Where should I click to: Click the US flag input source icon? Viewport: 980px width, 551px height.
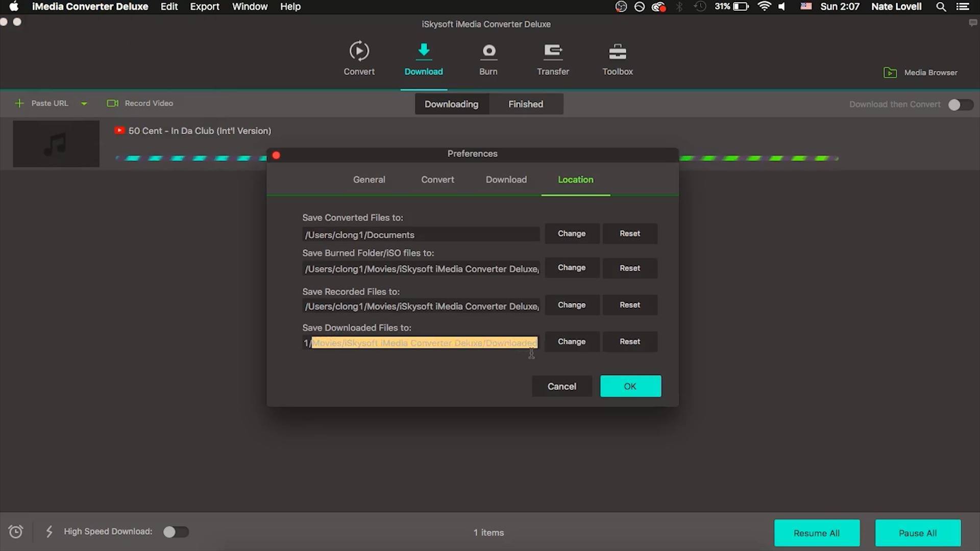click(x=806, y=7)
